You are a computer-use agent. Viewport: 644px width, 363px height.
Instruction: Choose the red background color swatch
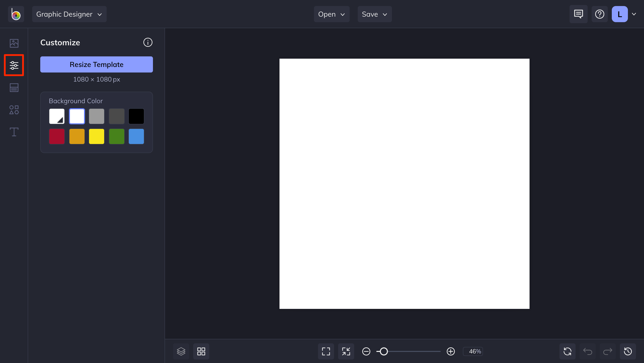click(x=57, y=136)
